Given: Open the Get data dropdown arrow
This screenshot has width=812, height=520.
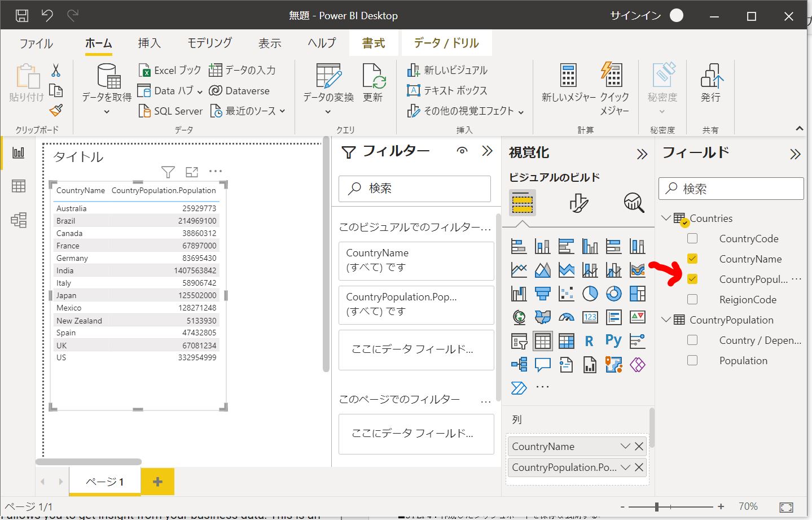Looking at the screenshot, I should click(107, 112).
